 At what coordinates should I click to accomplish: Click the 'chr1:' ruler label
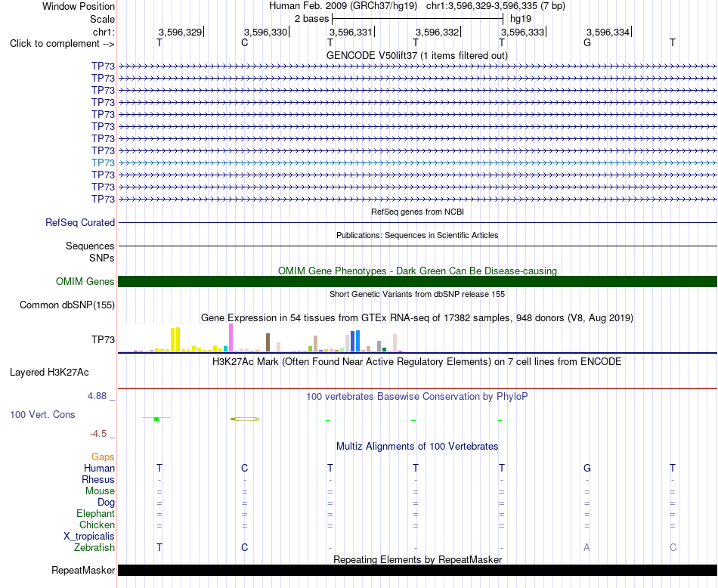(104, 32)
